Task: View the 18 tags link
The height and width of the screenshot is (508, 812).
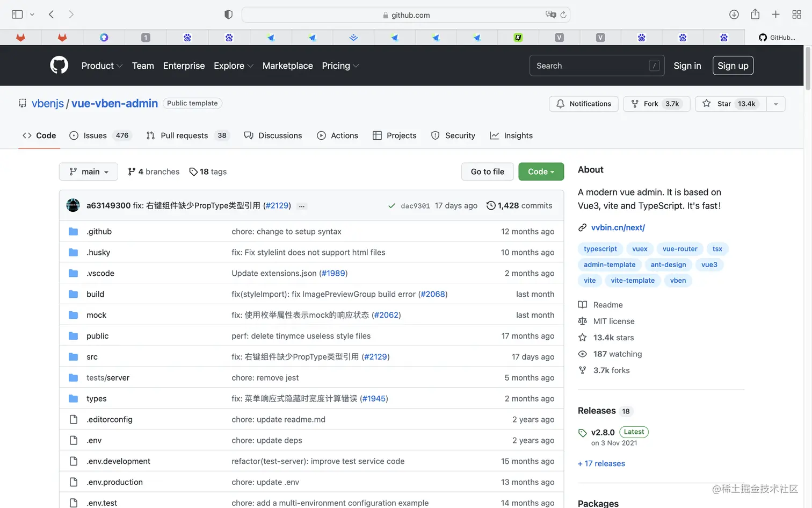Action: point(208,171)
